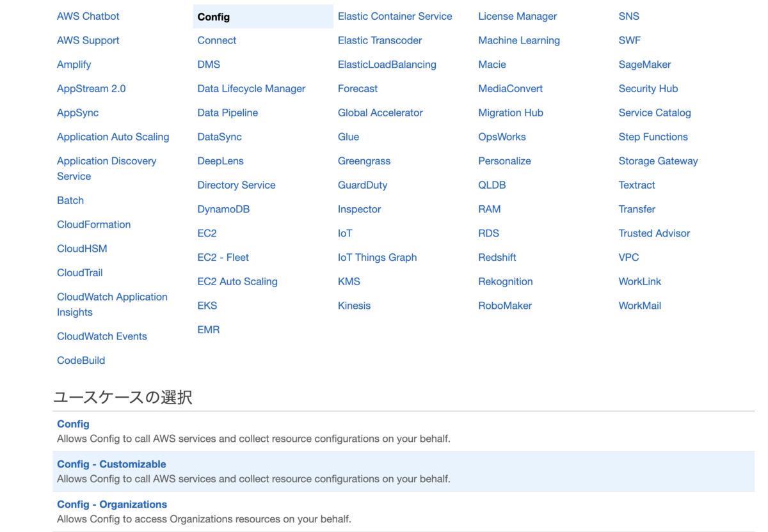The image size is (768, 532).
Task: Choose Machine Learning service
Action: pyautogui.click(x=519, y=40)
